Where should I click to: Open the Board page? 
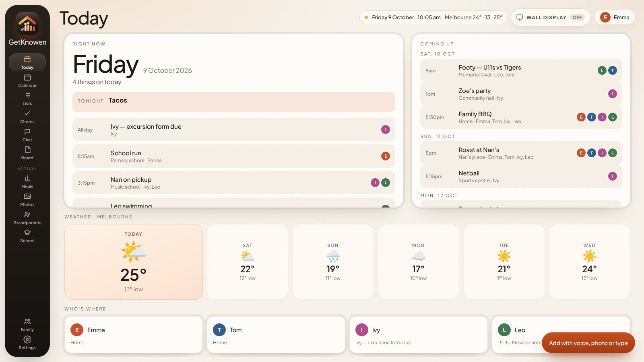coord(27,153)
